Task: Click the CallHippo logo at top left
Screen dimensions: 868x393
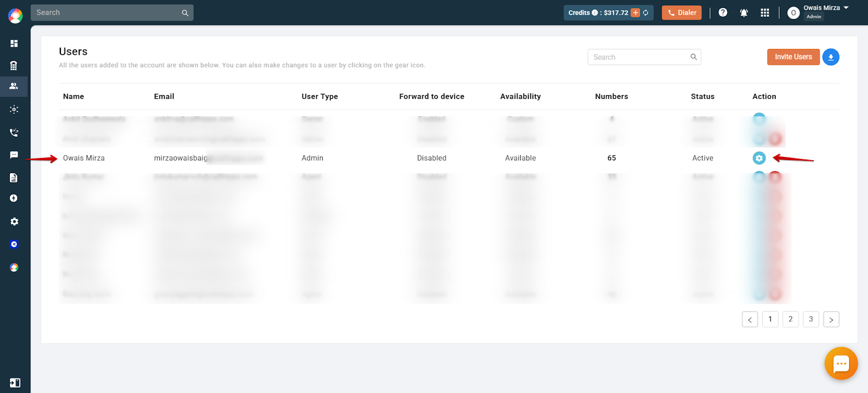Action: click(15, 16)
